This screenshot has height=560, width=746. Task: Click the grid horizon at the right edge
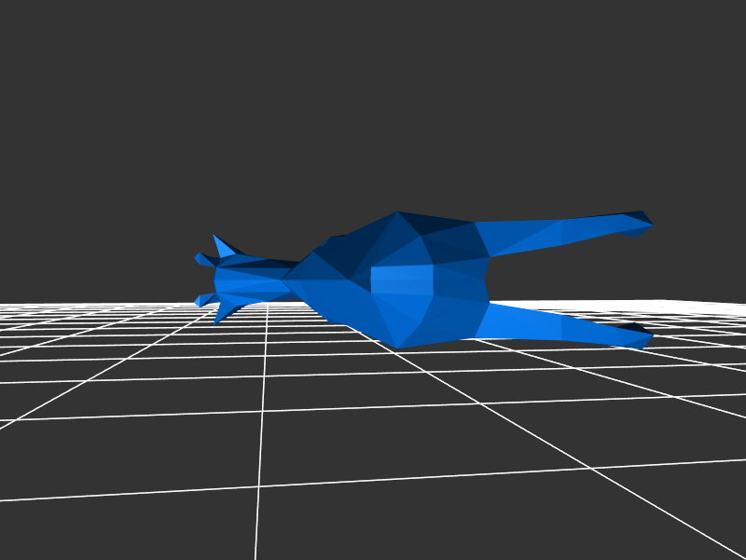click(x=737, y=304)
